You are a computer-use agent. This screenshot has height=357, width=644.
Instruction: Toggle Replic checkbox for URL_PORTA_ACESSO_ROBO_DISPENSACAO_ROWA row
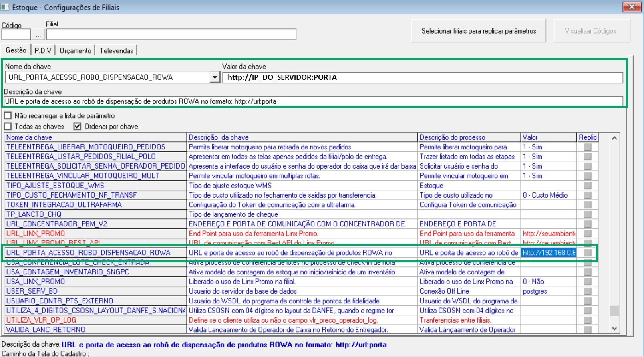pos(588,253)
